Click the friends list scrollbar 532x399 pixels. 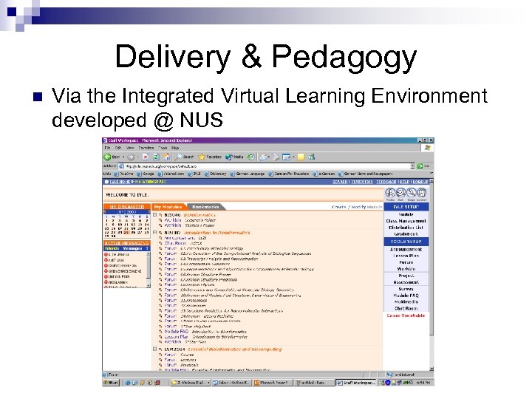coord(148,270)
